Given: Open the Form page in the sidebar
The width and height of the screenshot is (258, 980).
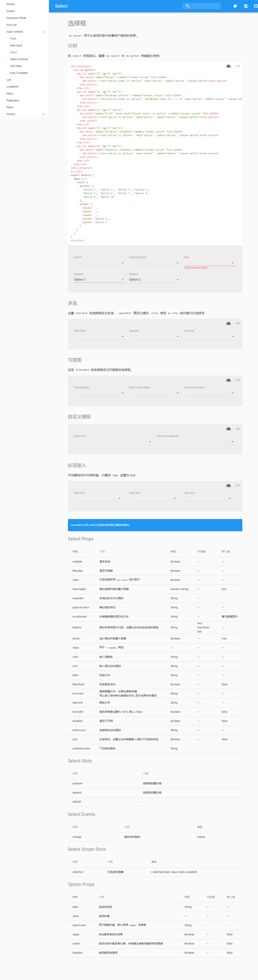Looking at the screenshot, I should tap(13, 38).
